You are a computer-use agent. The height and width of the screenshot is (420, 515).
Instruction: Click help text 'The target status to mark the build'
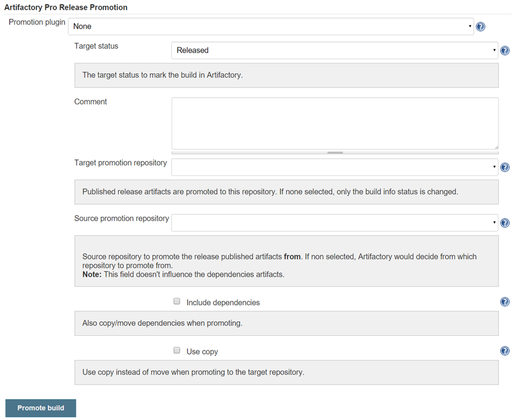point(163,75)
